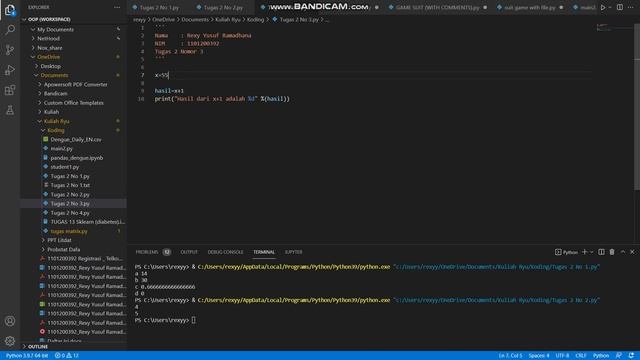Open the Testing flask icon
The image size is (640, 360).
pos(10,110)
